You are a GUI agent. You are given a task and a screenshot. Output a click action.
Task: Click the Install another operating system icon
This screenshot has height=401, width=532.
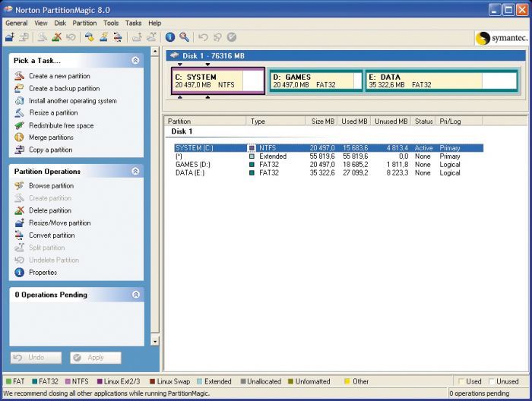(19, 101)
